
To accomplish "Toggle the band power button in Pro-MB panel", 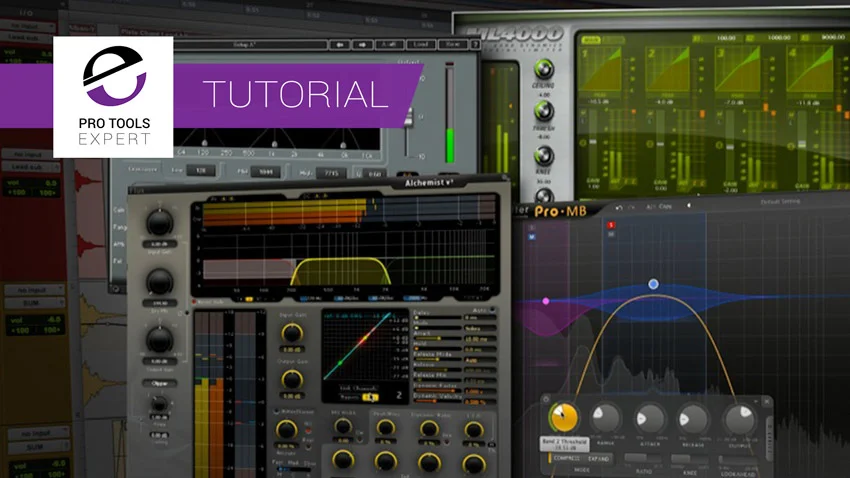I will (x=546, y=399).
